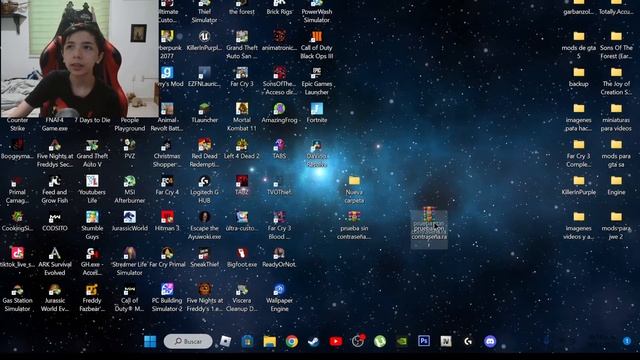Select Jurassic World Evolution icon
This screenshot has width=640, height=360.
pyautogui.click(x=55, y=297)
